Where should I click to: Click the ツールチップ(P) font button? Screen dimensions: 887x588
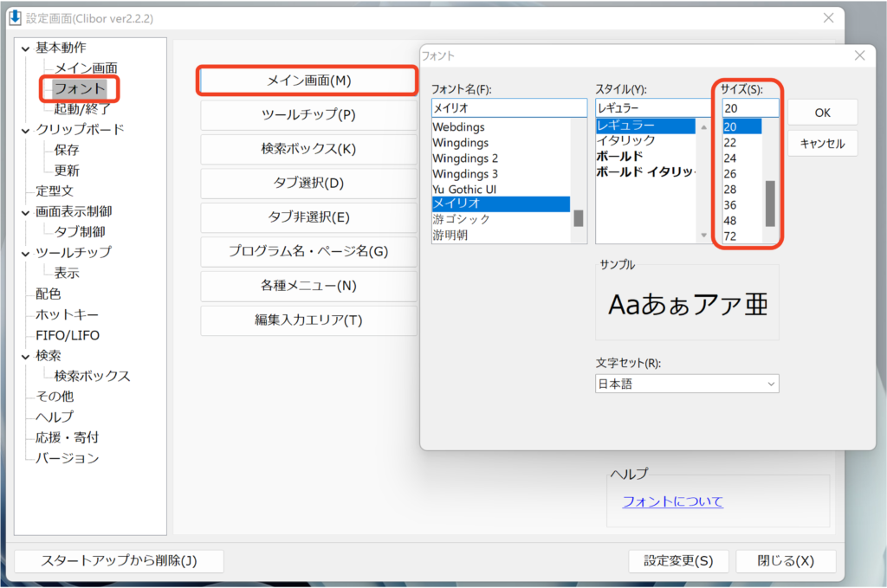coord(308,114)
